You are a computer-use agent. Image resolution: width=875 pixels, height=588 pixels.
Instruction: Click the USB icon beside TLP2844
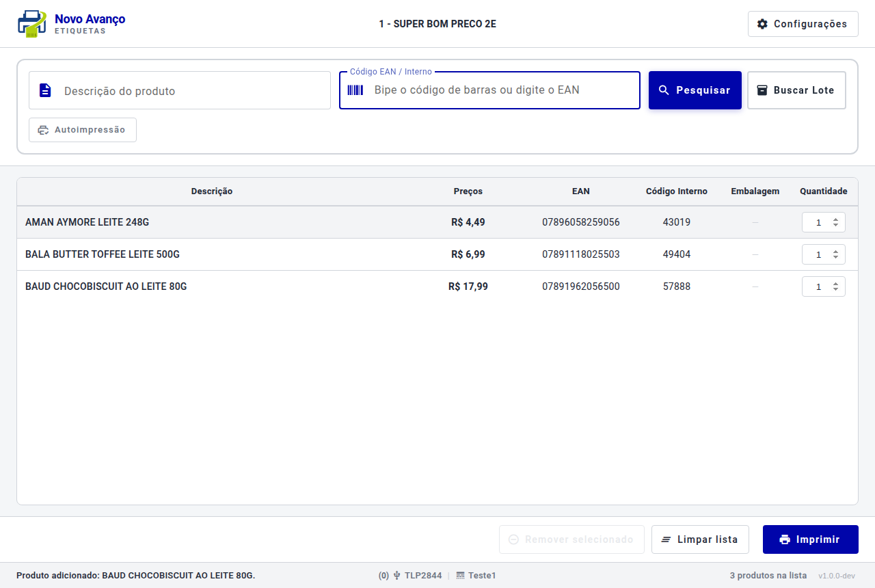coord(396,576)
